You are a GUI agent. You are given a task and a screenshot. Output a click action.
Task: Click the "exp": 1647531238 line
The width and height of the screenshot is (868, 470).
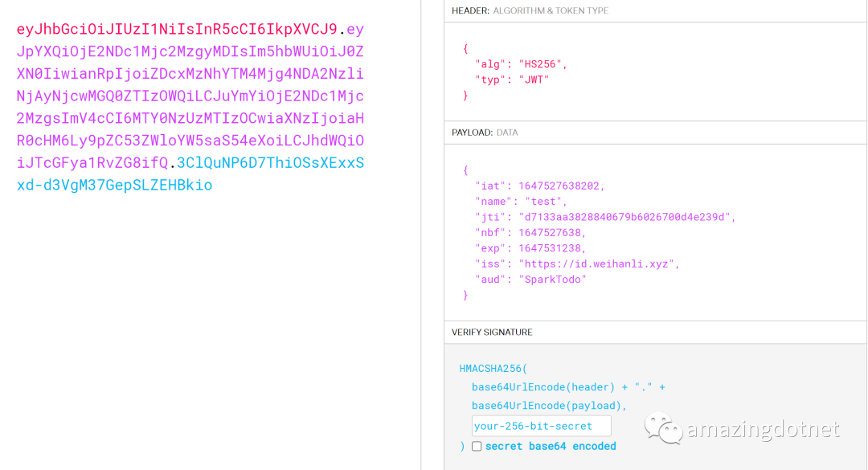[530, 248]
